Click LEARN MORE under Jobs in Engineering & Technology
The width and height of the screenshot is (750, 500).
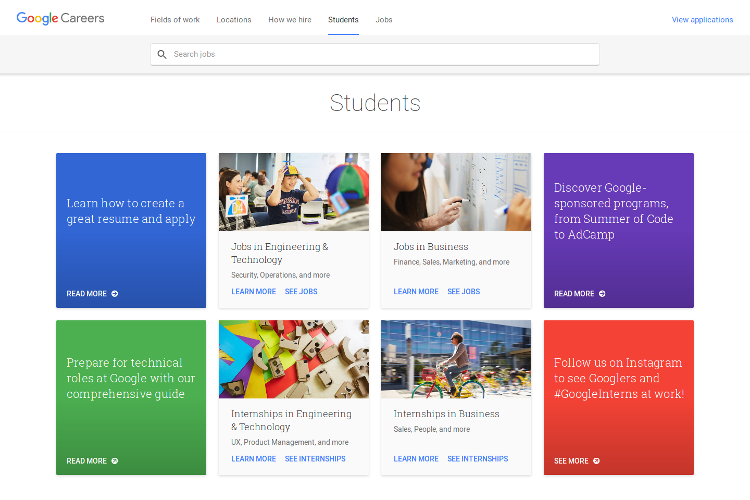coord(254,291)
